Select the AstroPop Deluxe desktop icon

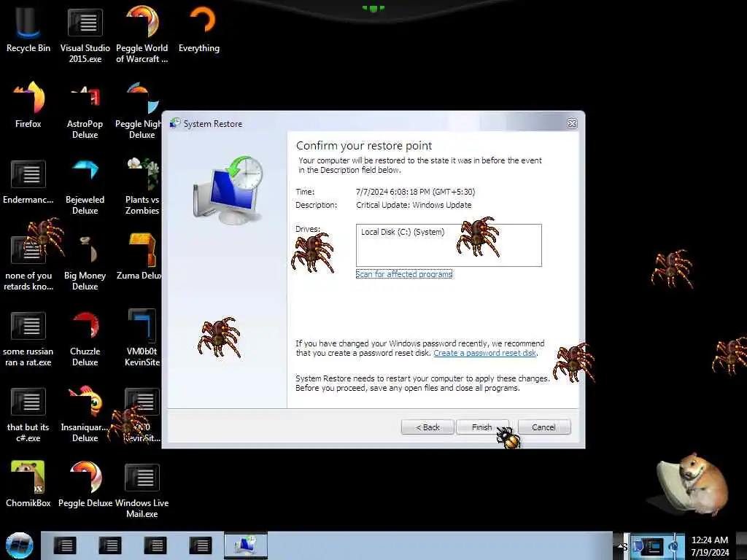click(x=85, y=111)
